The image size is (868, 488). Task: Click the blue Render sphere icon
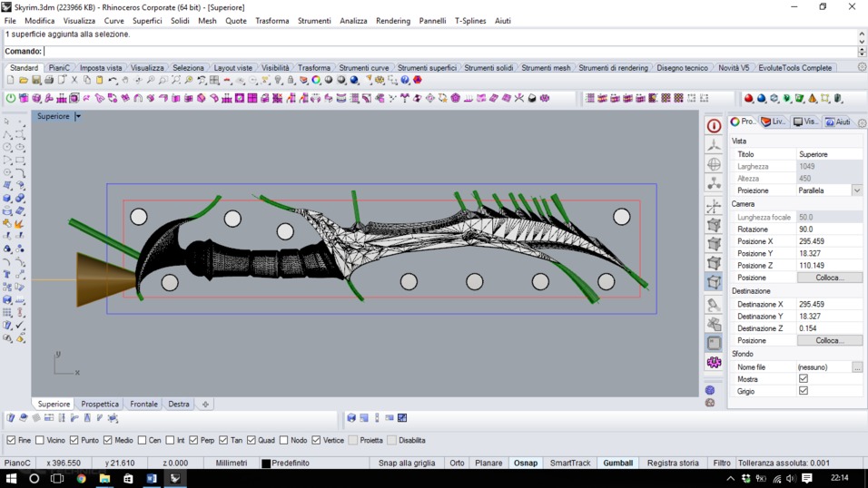tap(354, 80)
